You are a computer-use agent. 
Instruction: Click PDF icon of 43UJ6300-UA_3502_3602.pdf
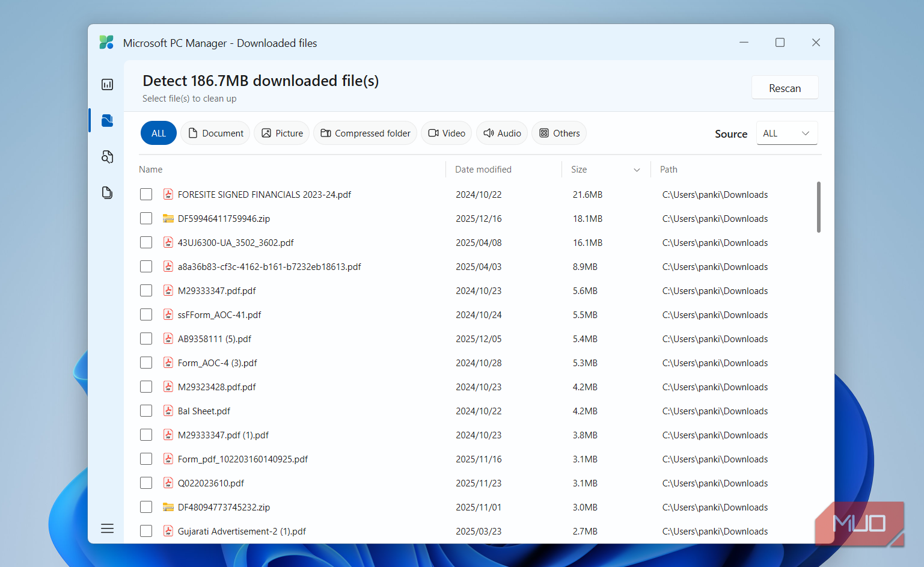pos(168,242)
